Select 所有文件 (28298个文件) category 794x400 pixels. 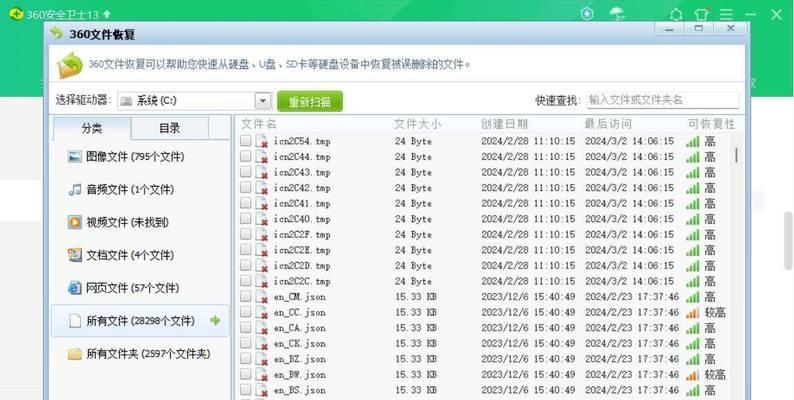coord(140,321)
